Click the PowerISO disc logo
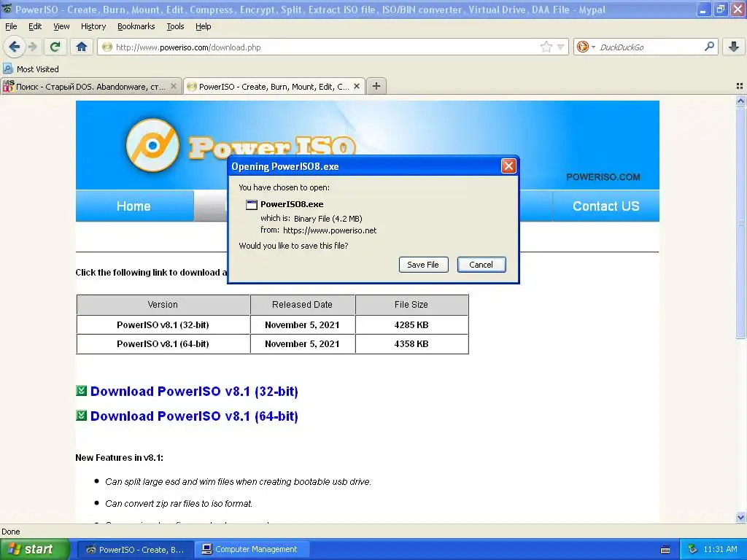Viewport: 747px width, 560px height. click(x=152, y=145)
